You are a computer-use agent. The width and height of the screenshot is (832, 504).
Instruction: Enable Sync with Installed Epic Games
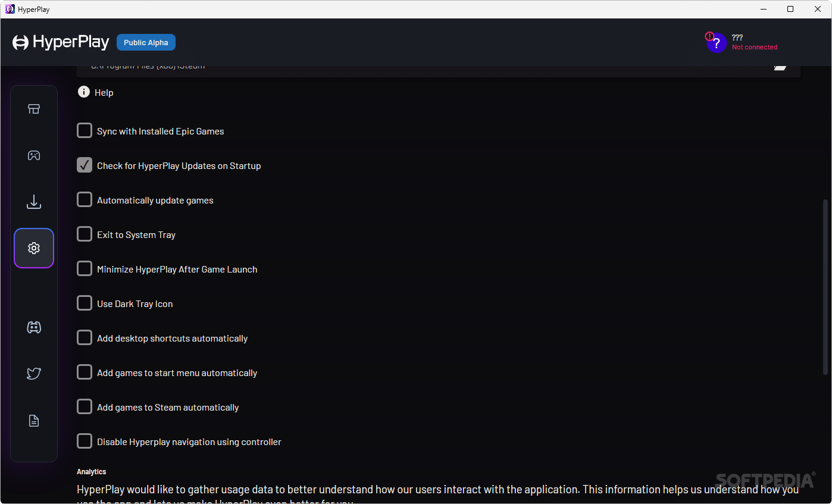(85, 131)
